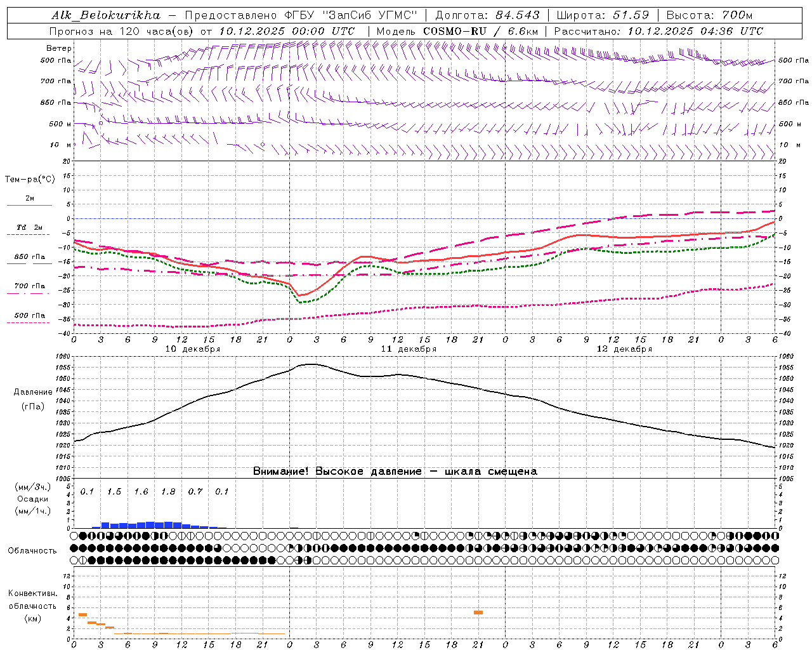The width and height of the screenshot is (812, 650).
Task: Click the warning Внимание! Высокое давление — шкала смещена
Action: [x=395, y=471]
